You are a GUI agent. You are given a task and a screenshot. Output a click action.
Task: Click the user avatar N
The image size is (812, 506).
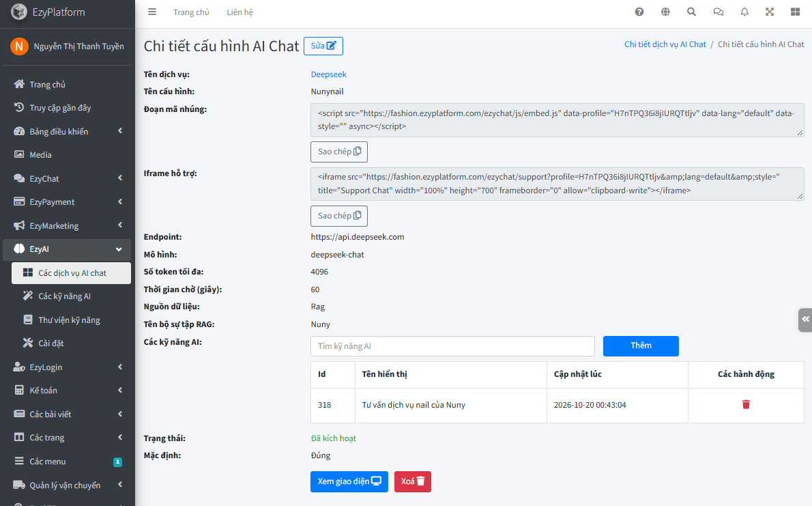point(19,46)
